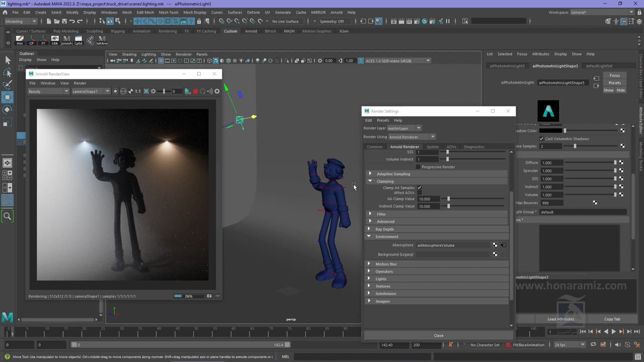Open the Beauty AOV dropdown in RenderView

pos(48,92)
